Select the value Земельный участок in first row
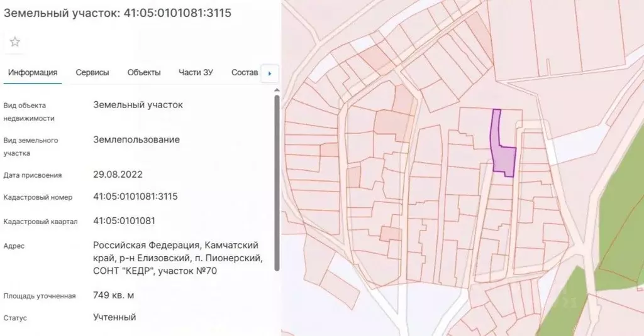Image resolution: width=644 pixels, height=336 pixels. 138,105
